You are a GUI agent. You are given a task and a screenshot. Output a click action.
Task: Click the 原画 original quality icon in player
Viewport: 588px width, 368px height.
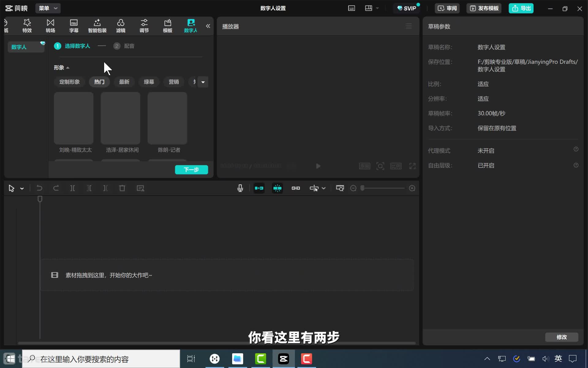coord(365,166)
